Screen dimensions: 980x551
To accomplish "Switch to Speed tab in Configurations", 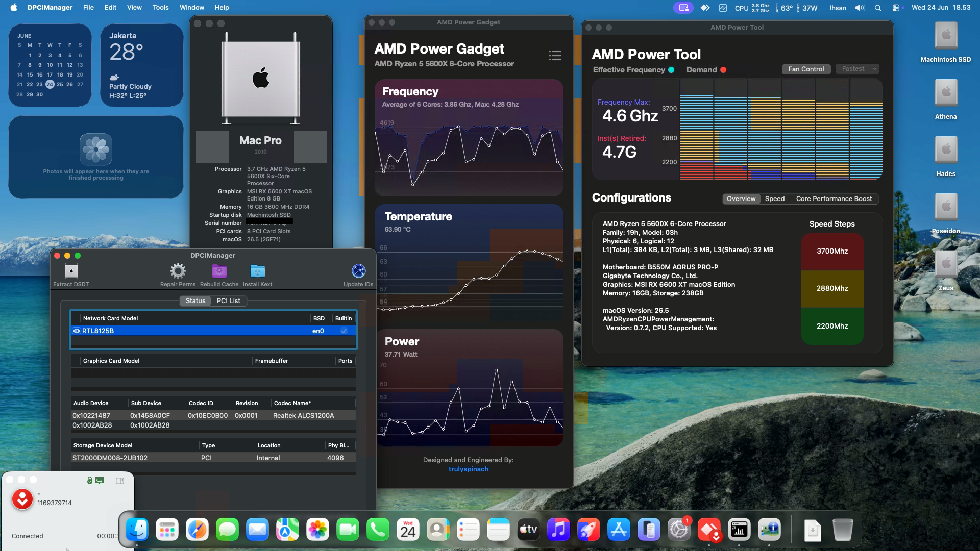I will pos(774,199).
